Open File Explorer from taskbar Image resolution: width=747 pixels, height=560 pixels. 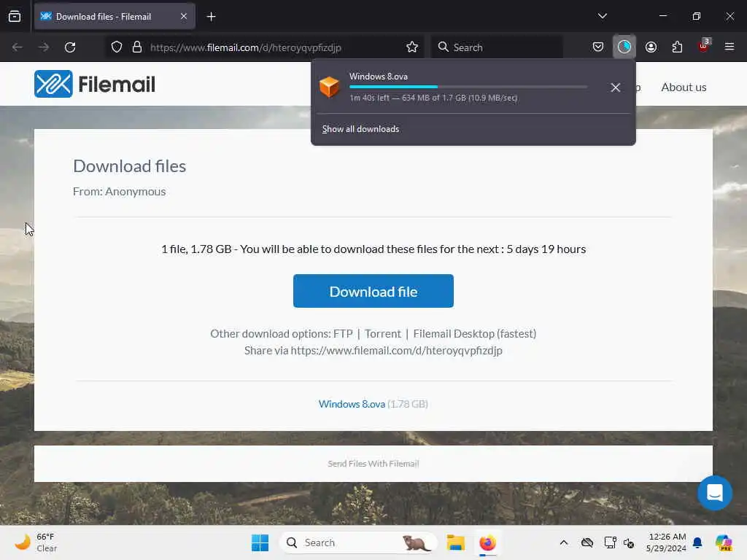pos(455,542)
